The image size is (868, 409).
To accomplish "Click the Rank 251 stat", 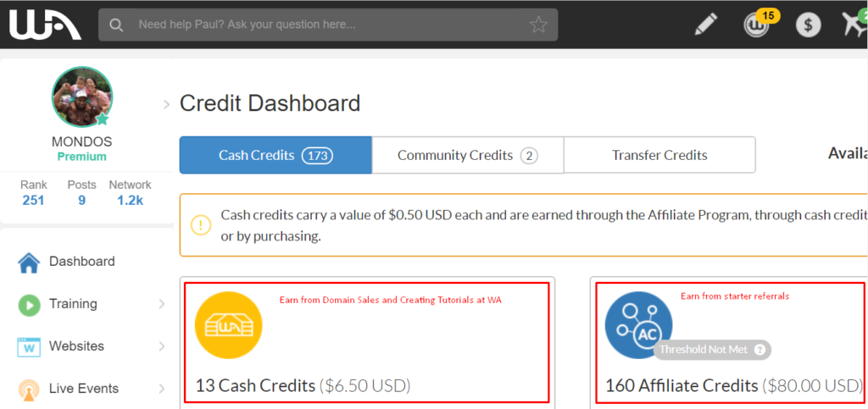I will [x=34, y=192].
